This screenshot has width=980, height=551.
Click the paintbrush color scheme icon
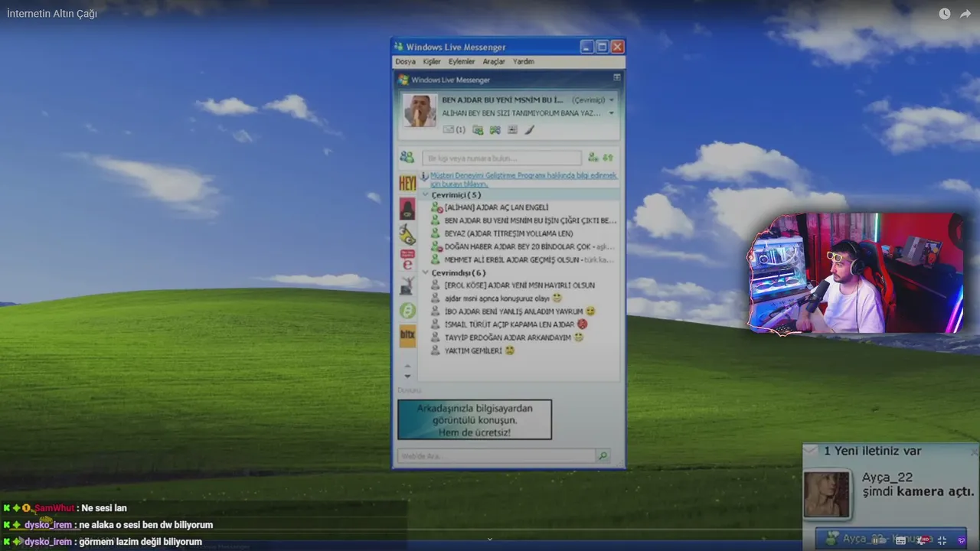point(529,130)
